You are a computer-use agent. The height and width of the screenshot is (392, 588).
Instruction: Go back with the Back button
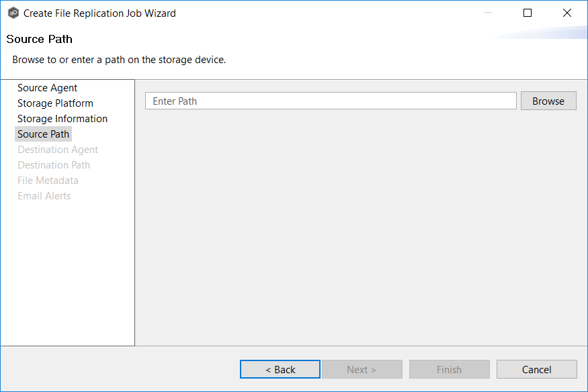tap(280, 369)
